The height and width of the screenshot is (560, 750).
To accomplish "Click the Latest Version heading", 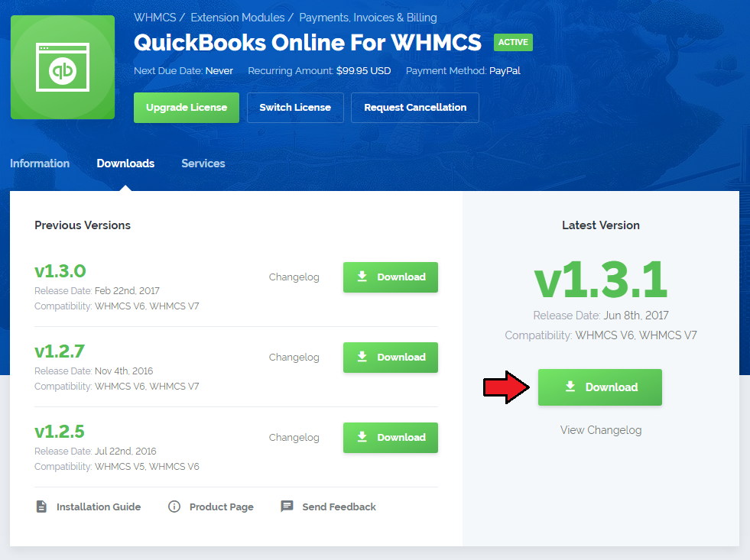I will (601, 225).
